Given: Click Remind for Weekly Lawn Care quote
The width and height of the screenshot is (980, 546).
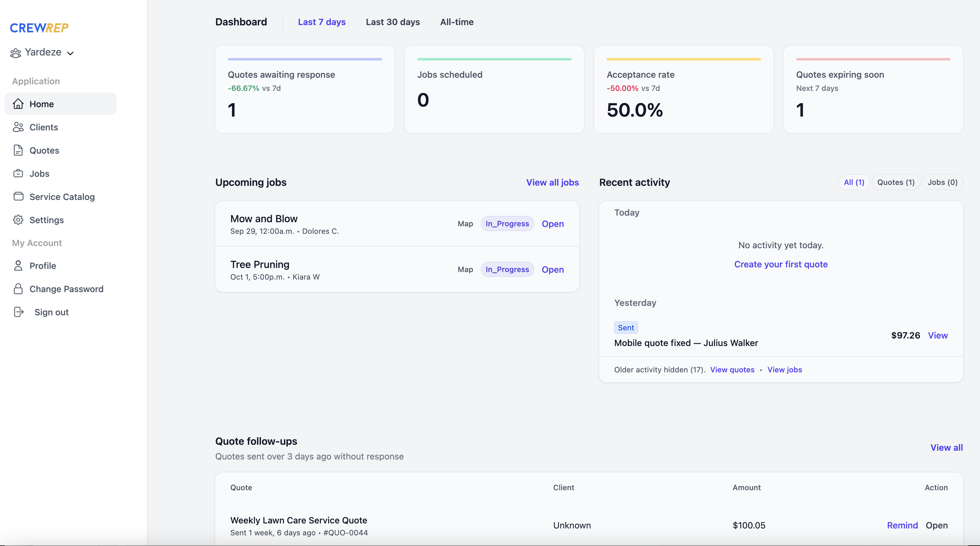Looking at the screenshot, I should coord(902,525).
